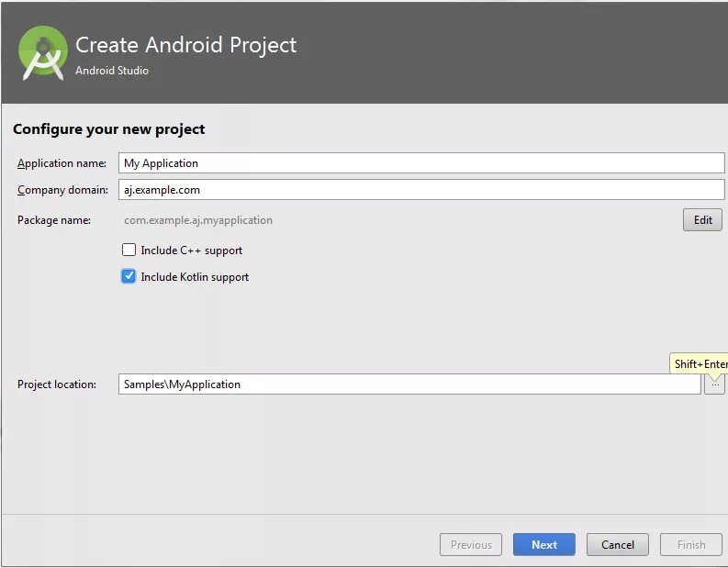Click the Previous button
Screen dimensions: 728x568
tap(471, 545)
